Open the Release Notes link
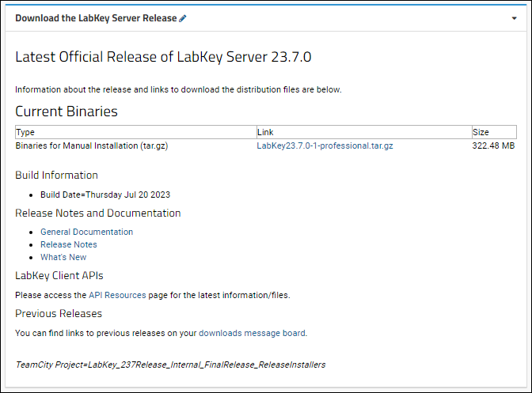The image size is (532, 393). (69, 244)
